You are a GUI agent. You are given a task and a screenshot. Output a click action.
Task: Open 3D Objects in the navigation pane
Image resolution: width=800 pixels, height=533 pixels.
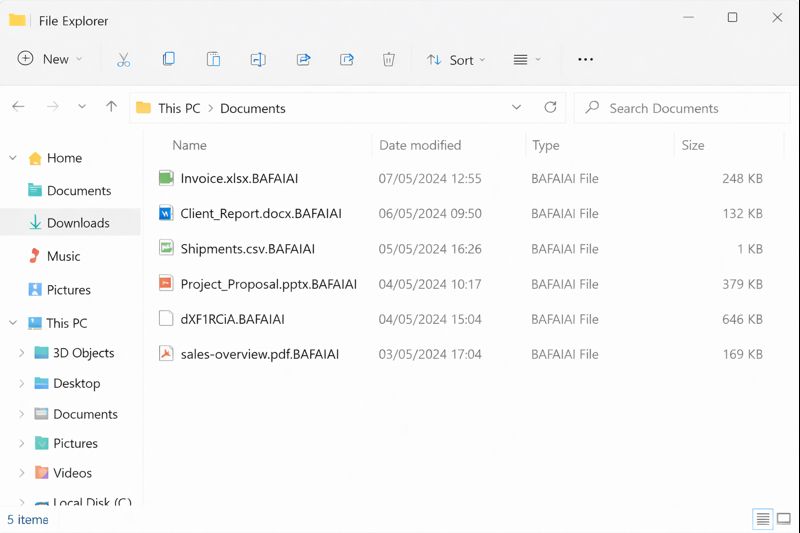click(x=84, y=353)
